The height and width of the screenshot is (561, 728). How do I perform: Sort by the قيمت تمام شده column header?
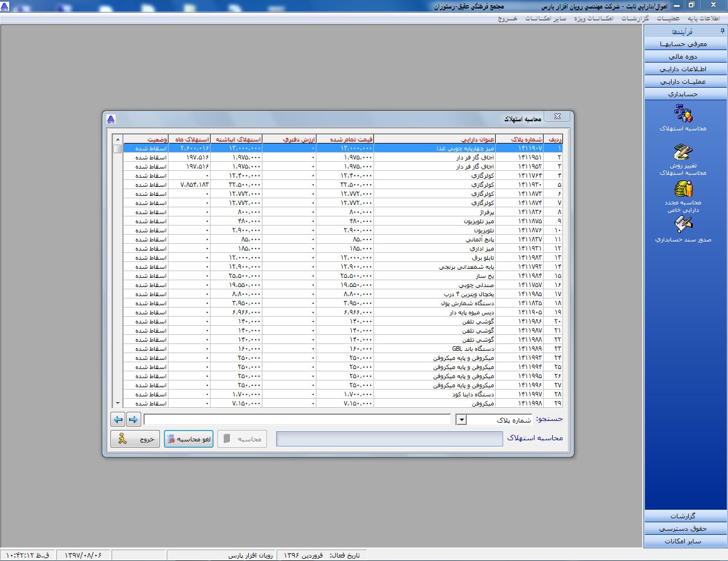click(346, 140)
